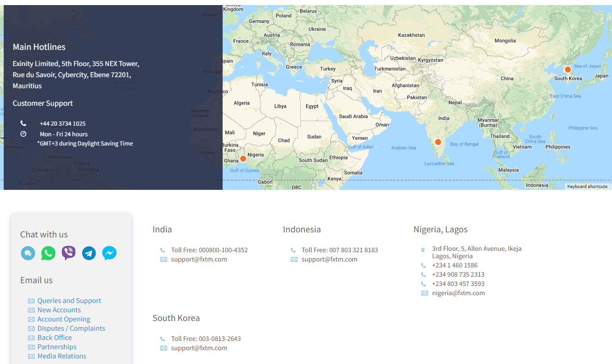Click India Toll Free: 000800-100-4352

tap(209, 250)
